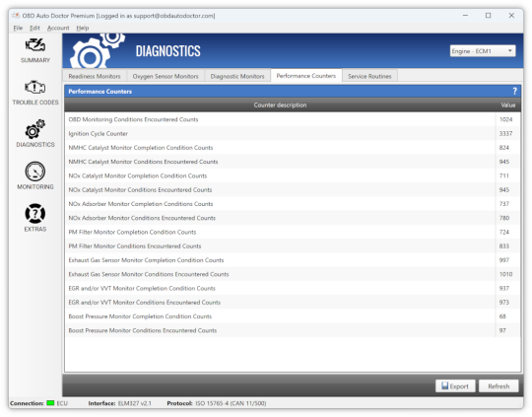The image size is (532, 417).
Task: Switch to the Diagnostic Monitors tab
Action: coord(237,76)
